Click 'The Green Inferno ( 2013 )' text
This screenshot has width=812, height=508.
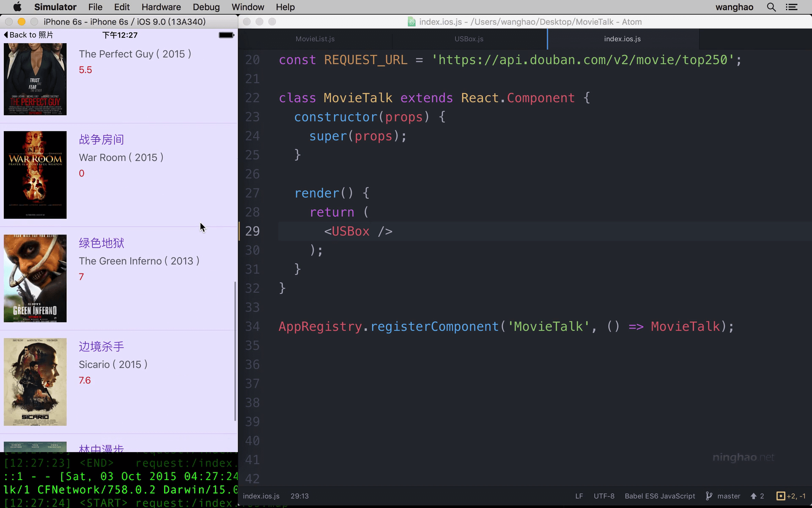point(139,261)
